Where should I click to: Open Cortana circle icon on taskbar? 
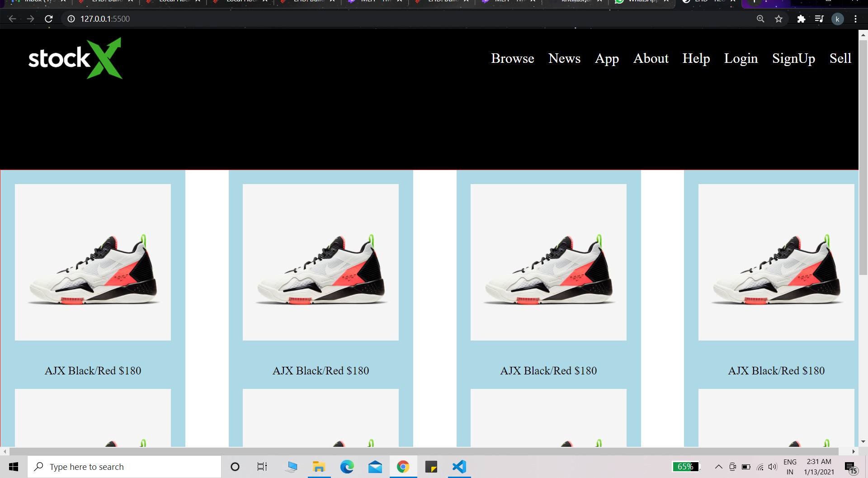point(235,467)
